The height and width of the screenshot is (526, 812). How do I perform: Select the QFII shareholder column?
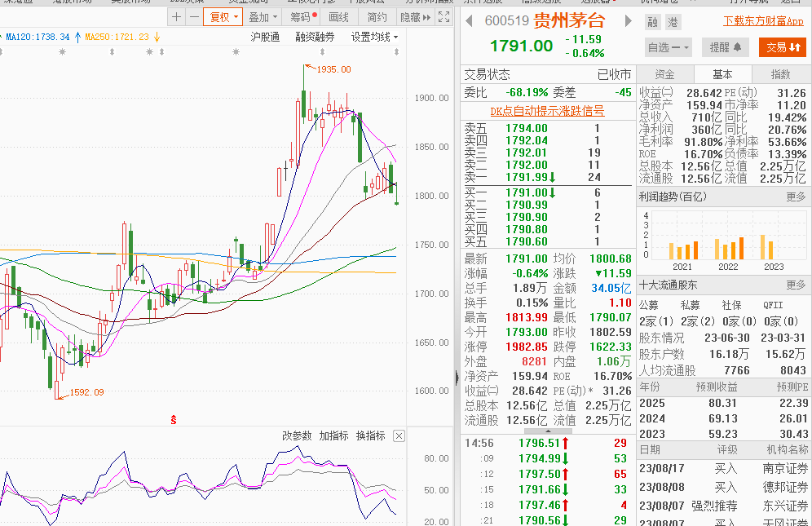click(x=773, y=305)
